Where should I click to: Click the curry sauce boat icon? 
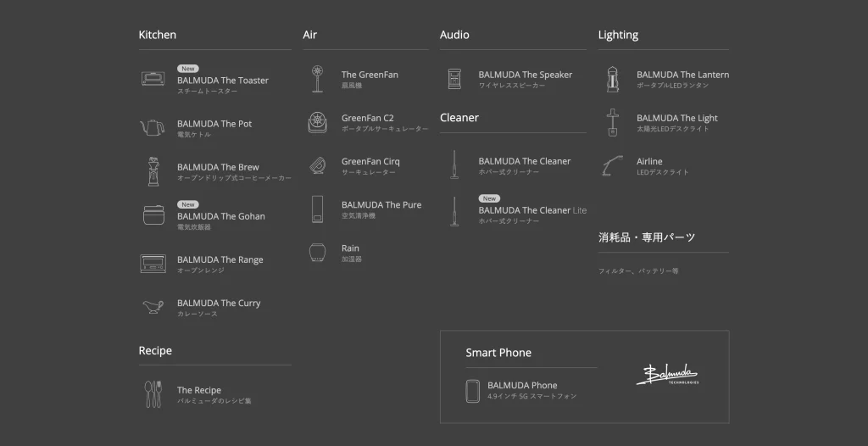pyautogui.click(x=153, y=306)
